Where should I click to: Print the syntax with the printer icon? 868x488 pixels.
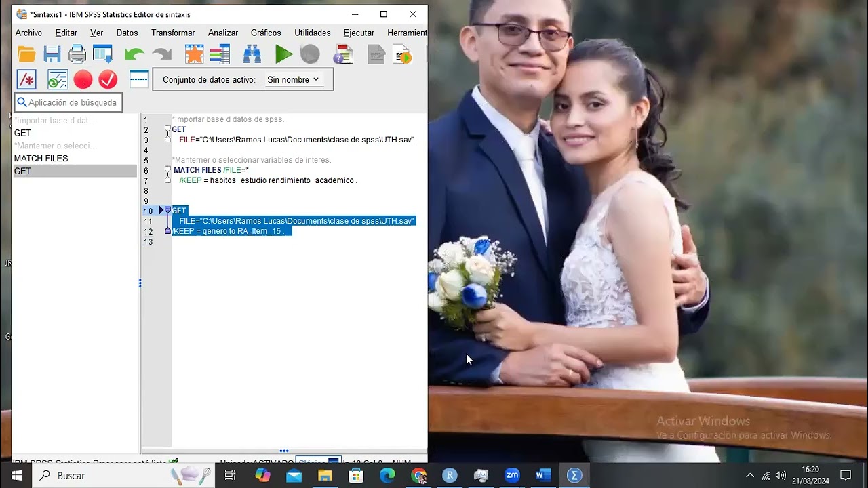coord(77,55)
